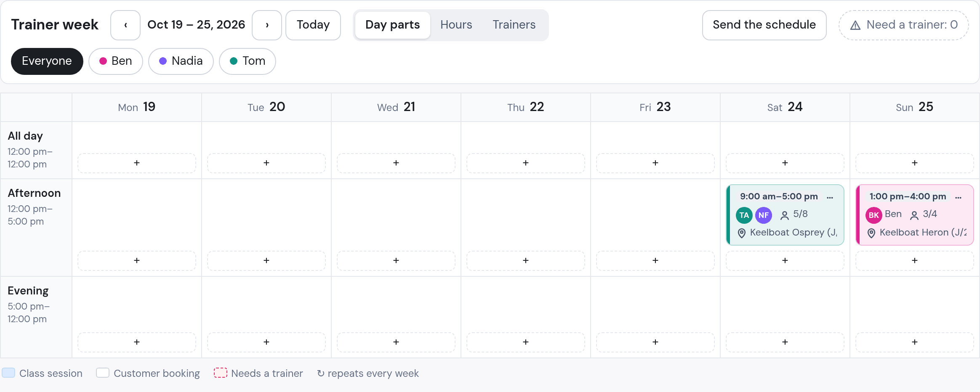Screen dimensions: 980x392
Task: Add an all-day item on Fri 23
Action: coord(655,163)
